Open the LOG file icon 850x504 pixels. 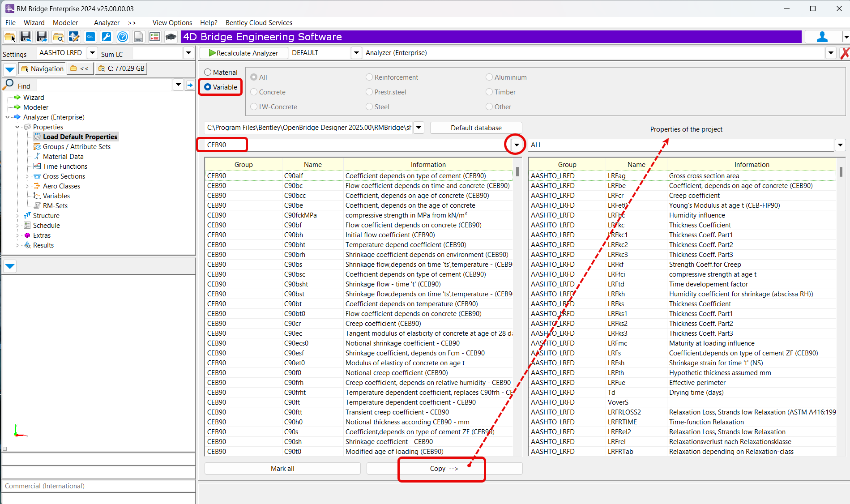pos(138,37)
